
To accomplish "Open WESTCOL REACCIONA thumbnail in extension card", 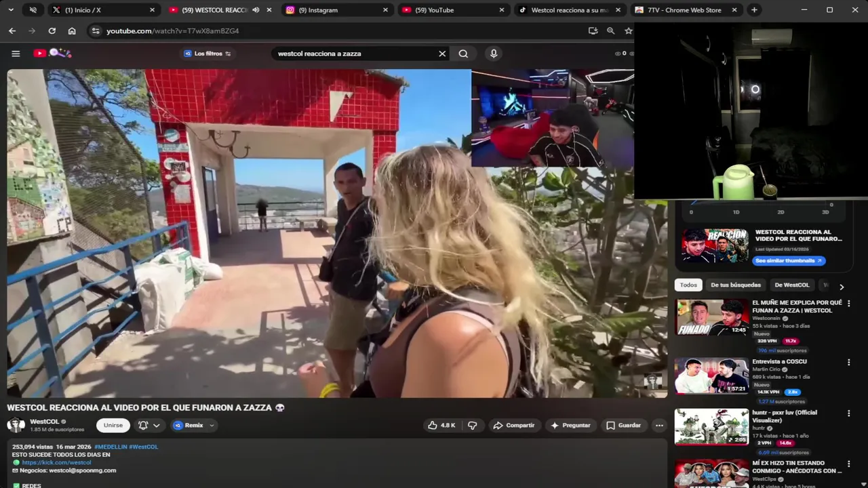I will point(715,245).
